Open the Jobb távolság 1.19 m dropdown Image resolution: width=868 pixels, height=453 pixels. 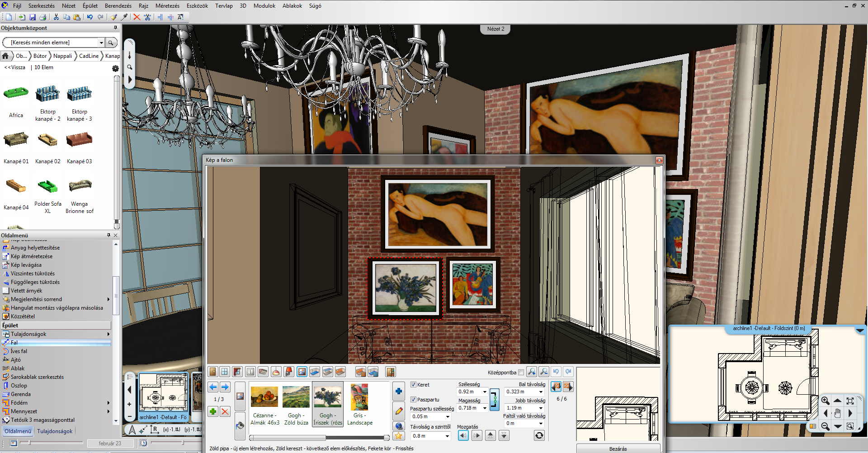(541, 408)
